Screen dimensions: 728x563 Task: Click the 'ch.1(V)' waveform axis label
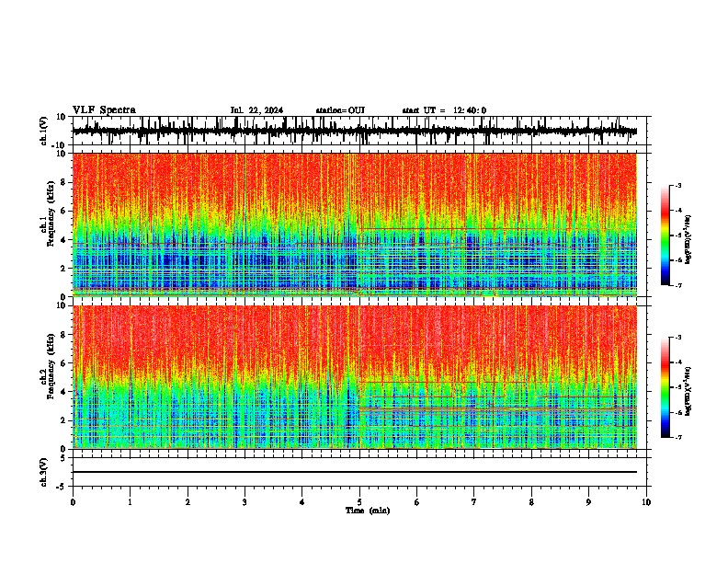(x=44, y=131)
